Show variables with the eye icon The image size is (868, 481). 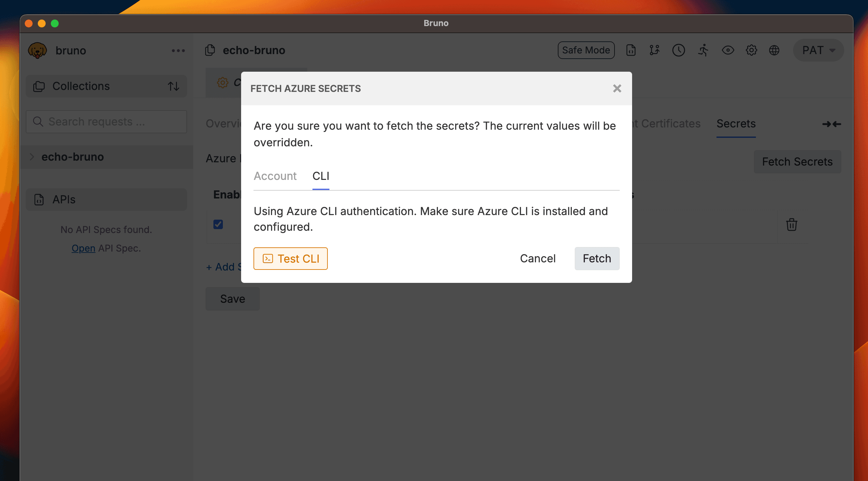728,50
